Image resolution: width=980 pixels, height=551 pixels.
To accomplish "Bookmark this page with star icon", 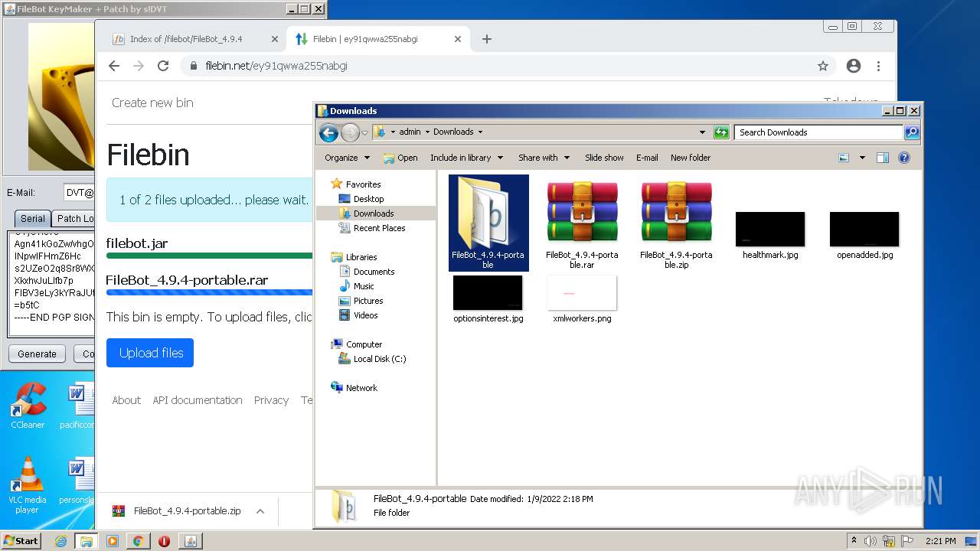I will [823, 66].
